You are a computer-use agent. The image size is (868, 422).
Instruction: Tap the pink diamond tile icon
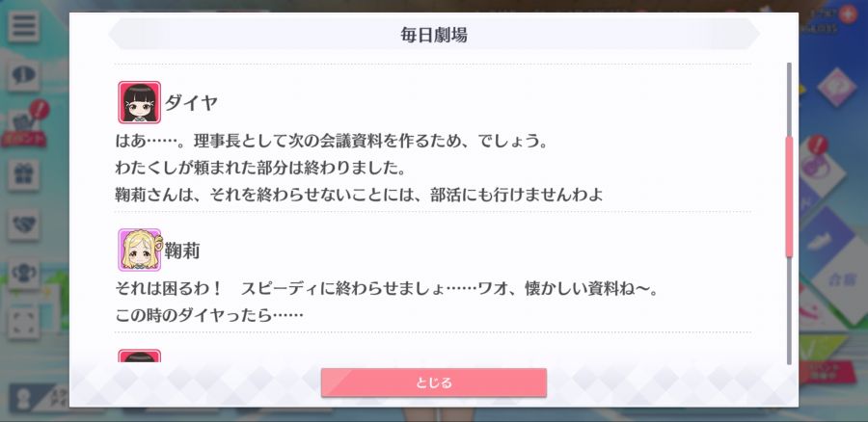(x=836, y=88)
